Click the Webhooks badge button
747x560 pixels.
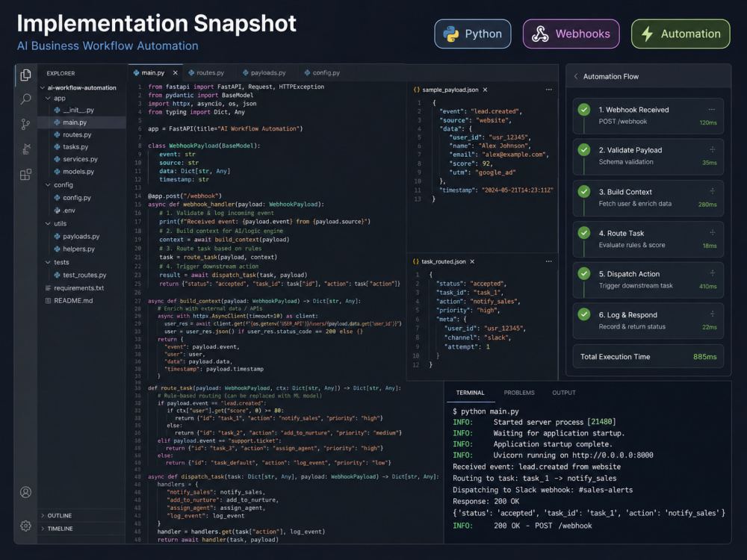(x=571, y=34)
